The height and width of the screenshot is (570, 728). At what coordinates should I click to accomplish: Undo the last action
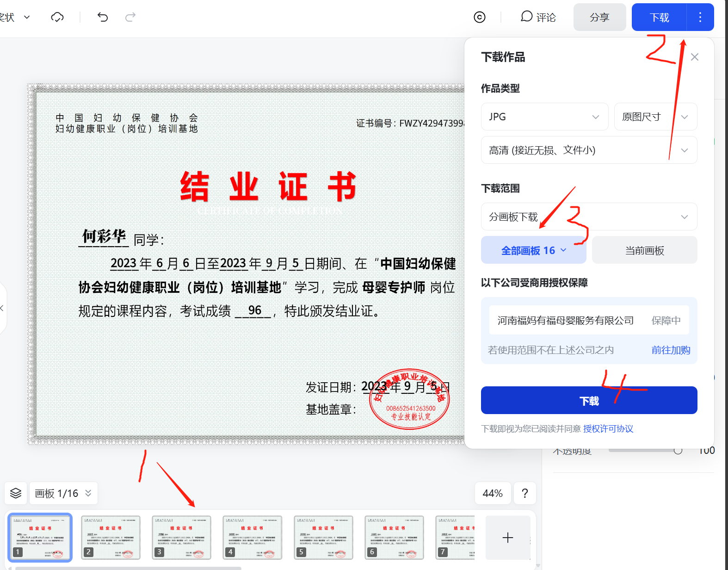103,17
